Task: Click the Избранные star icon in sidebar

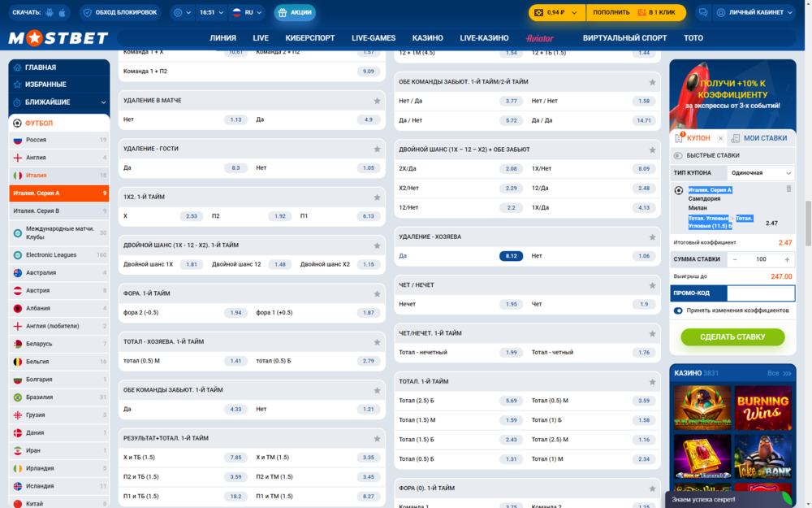Action: pos(17,85)
